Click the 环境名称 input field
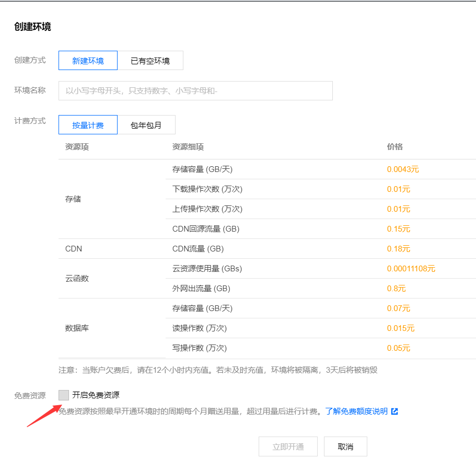 [196, 90]
